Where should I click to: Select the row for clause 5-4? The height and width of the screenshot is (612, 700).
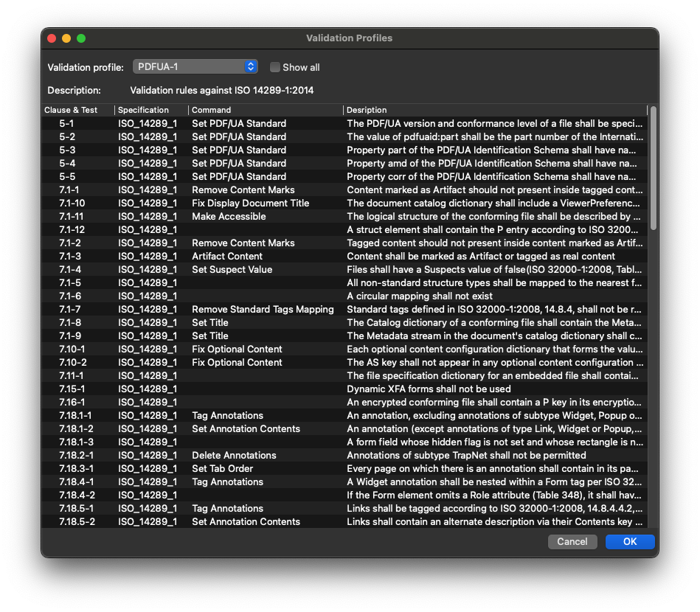coord(344,164)
